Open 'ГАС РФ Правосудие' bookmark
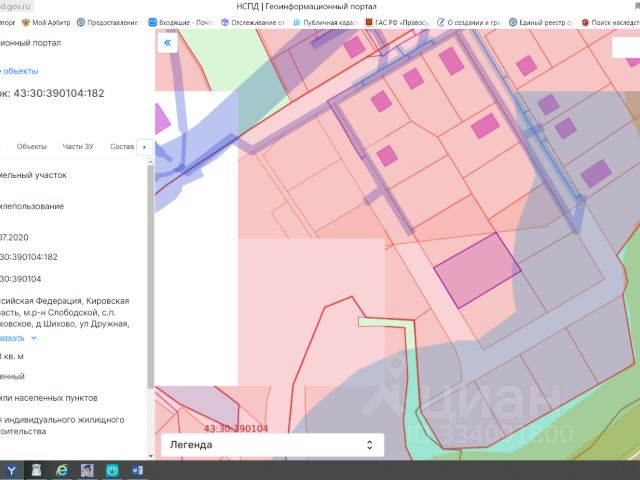Image resolution: width=640 pixels, height=480 pixels. pyautogui.click(x=397, y=22)
